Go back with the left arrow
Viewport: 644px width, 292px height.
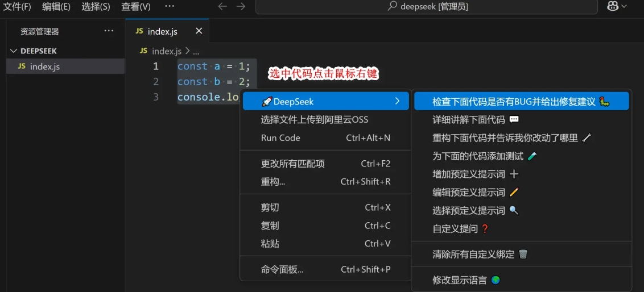[222, 7]
